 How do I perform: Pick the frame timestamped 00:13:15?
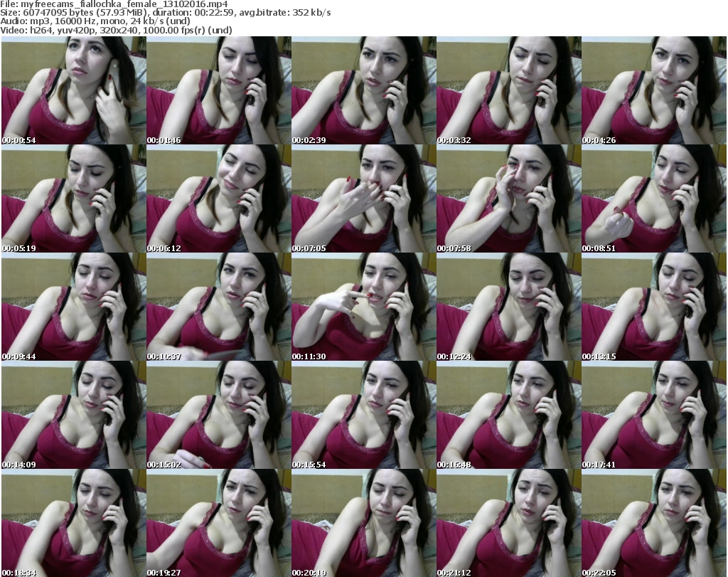pyautogui.click(x=654, y=307)
